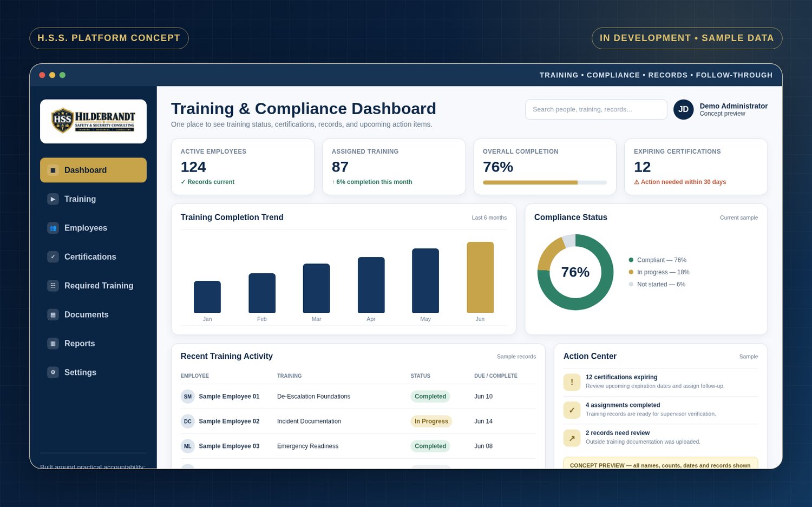Click the Status column header
Screen dimensions: 812x507
(420, 376)
